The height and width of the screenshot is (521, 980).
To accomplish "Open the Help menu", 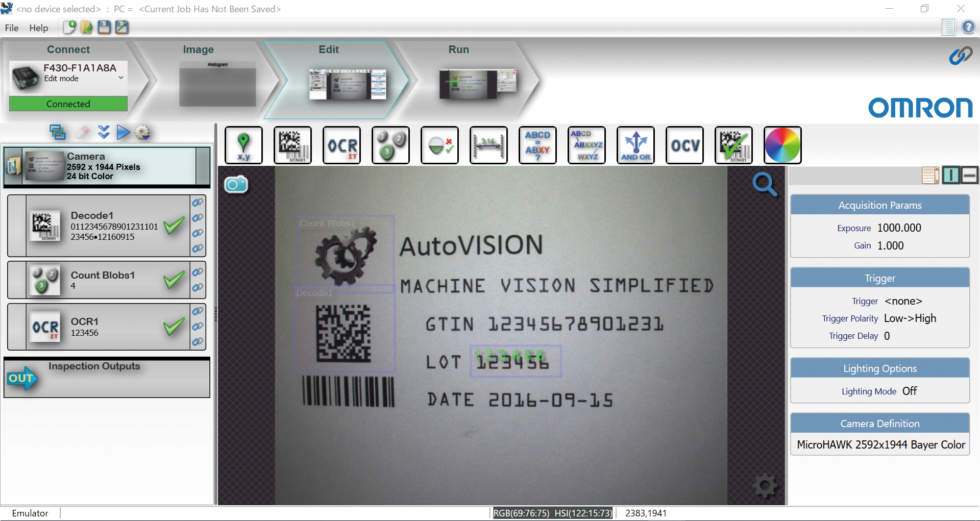I will (39, 28).
